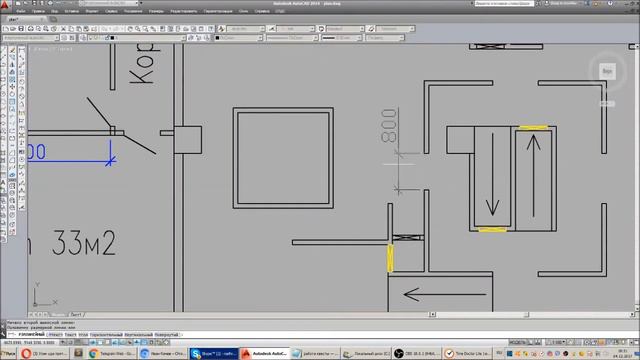Select the Line tool in Draw toolbar

click(x=3, y=50)
